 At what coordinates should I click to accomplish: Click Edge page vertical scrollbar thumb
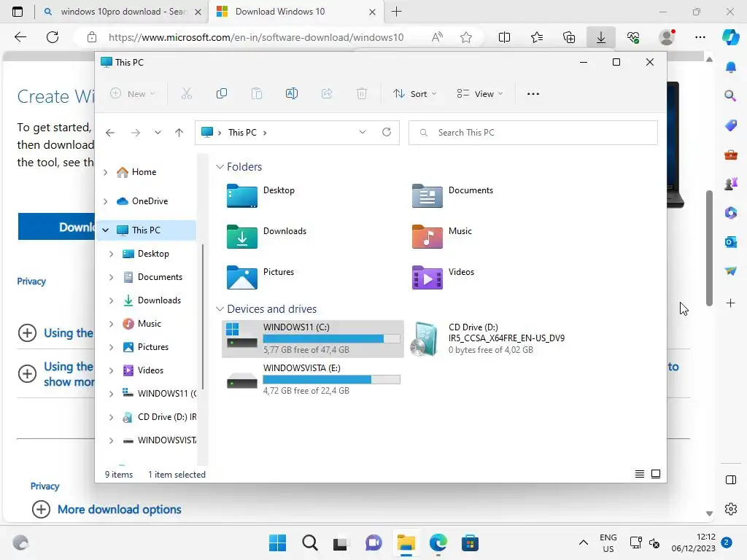pyautogui.click(x=709, y=248)
